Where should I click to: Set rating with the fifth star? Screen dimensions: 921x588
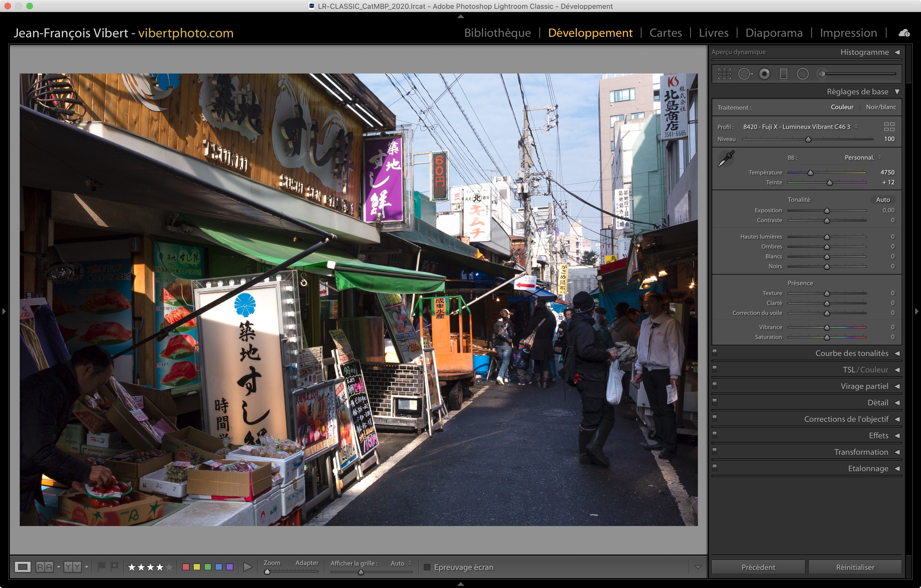tap(169, 567)
